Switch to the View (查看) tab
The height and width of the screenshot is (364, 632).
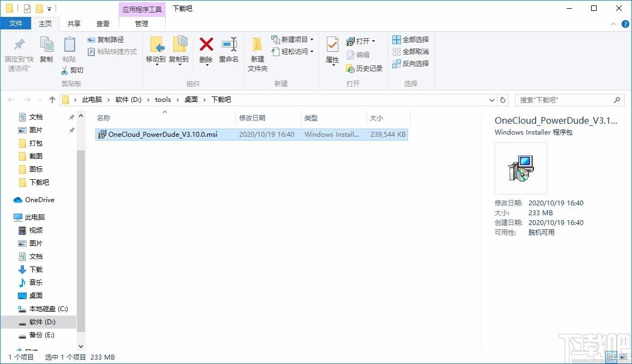pyautogui.click(x=103, y=24)
